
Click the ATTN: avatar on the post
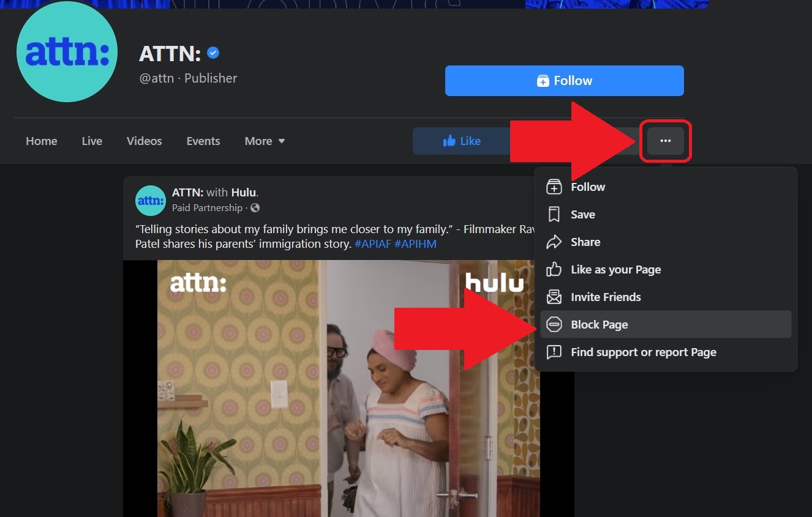coord(151,201)
